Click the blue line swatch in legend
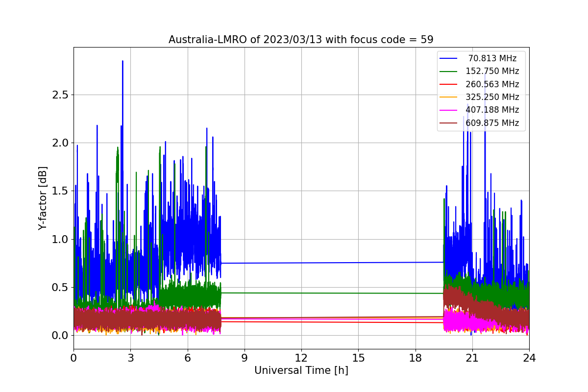This screenshot has height=392, width=588. [448, 59]
